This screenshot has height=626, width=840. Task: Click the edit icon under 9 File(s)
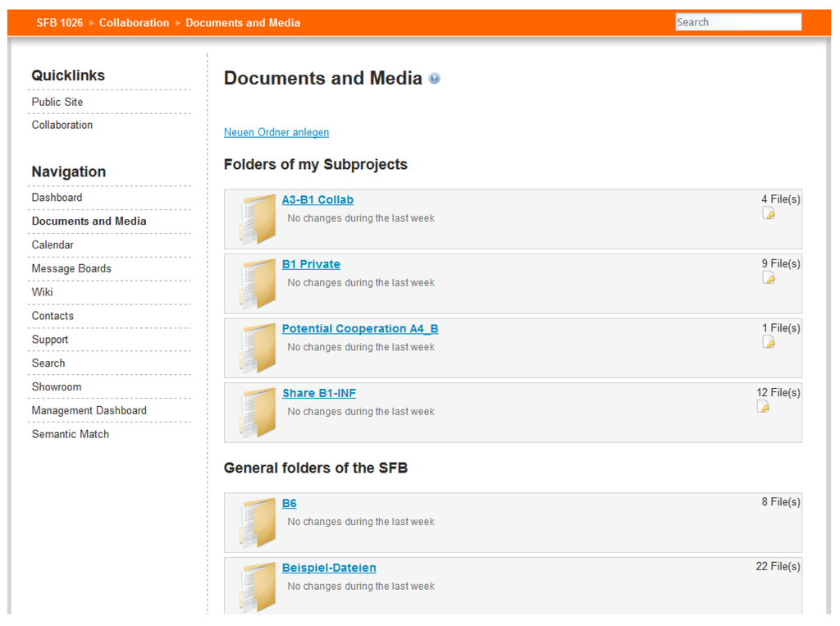(x=769, y=277)
